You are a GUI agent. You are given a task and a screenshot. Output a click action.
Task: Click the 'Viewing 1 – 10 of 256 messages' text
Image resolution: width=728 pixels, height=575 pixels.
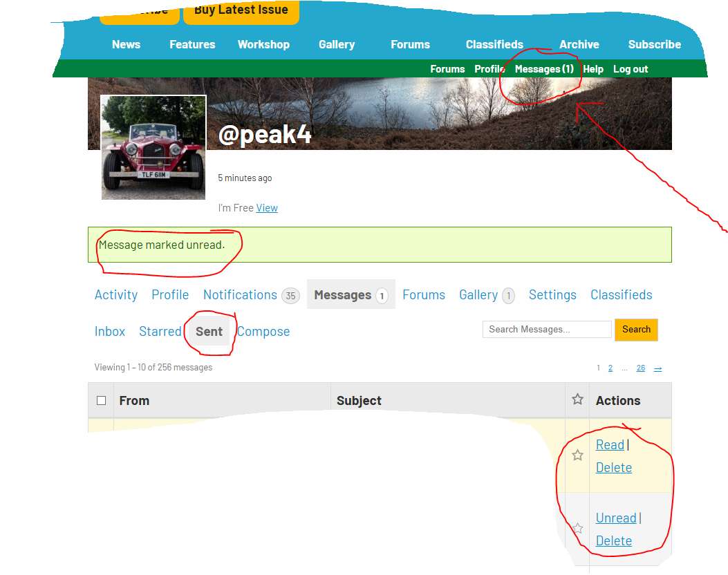click(x=153, y=368)
